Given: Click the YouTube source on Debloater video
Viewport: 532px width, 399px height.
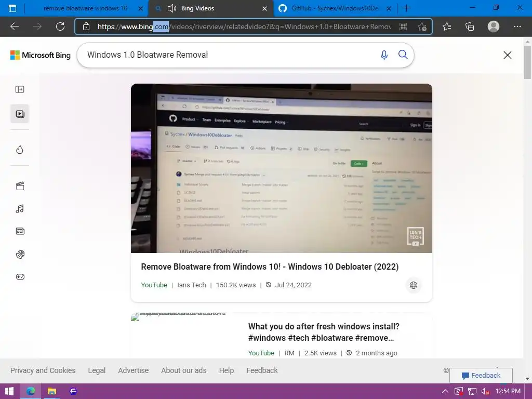Looking at the screenshot, I should click(x=154, y=285).
